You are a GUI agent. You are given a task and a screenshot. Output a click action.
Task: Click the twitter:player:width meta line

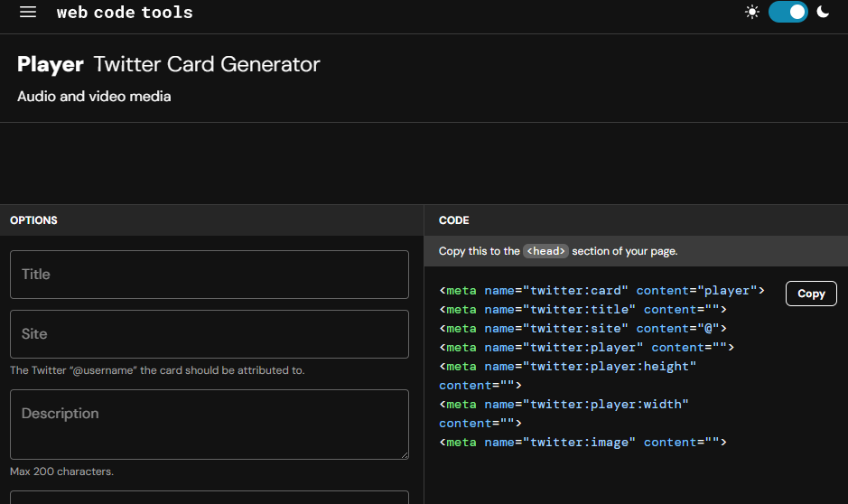point(564,413)
